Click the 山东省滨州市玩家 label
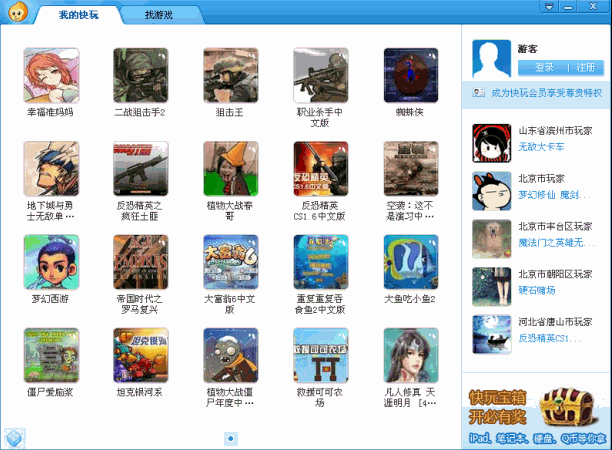Image resolution: width=612 pixels, height=450 pixels. pyautogui.click(x=555, y=131)
